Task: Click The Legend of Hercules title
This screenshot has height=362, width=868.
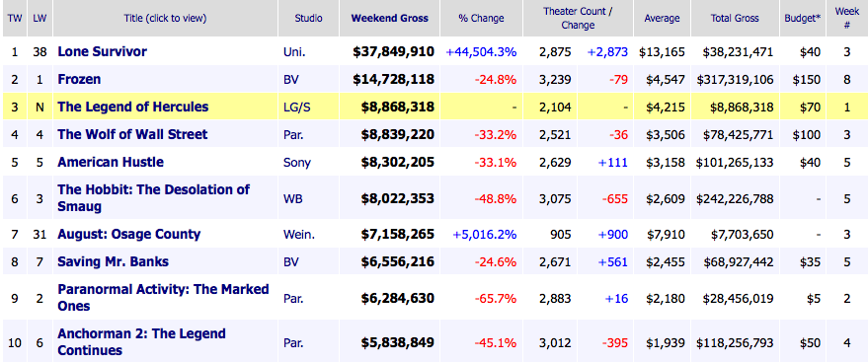Action: coord(133,107)
